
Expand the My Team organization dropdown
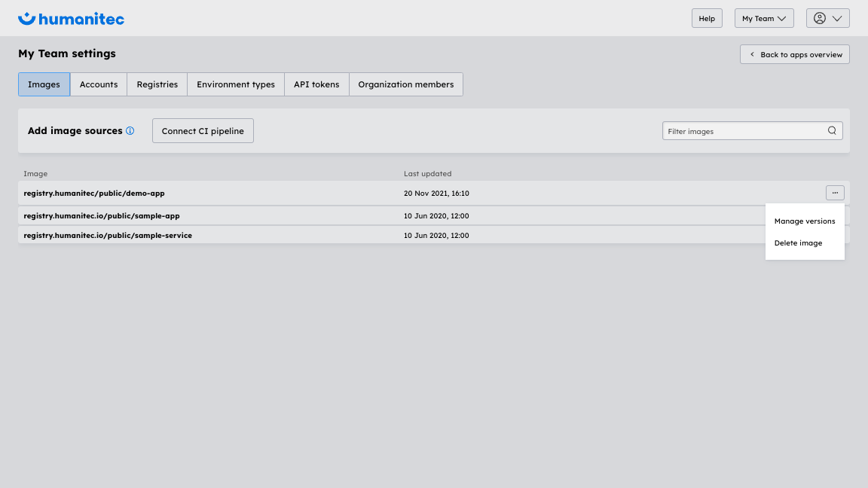[763, 17]
